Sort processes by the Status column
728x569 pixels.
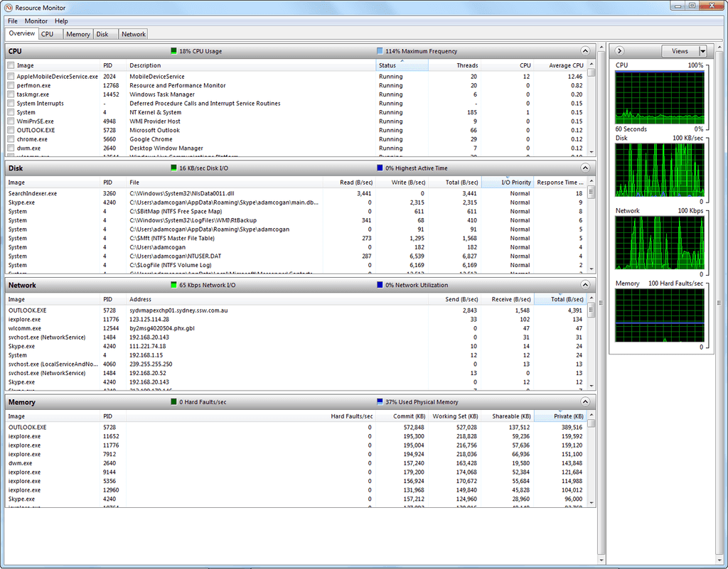pos(403,65)
